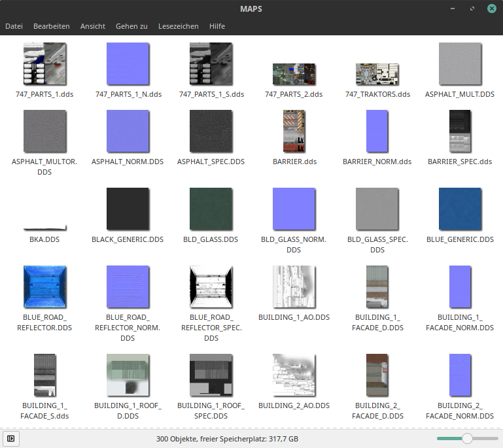The width and height of the screenshot is (503, 448).
Task: Open the Hilfe menu
Action: tap(217, 26)
